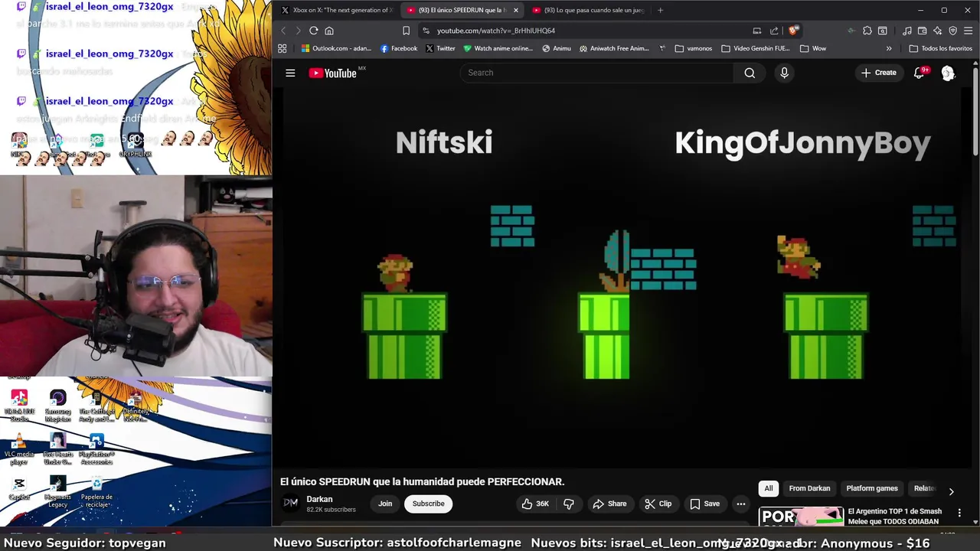Image resolution: width=980 pixels, height=551 pixels.
Task: Open the Samsung Magician desktop shortcut
Action: (57, 406)
